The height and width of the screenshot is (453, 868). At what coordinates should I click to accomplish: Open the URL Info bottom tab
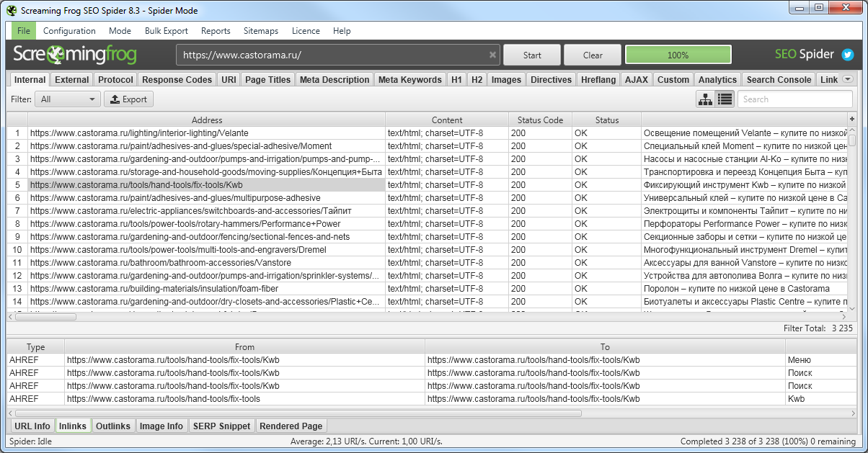point(32,426)
